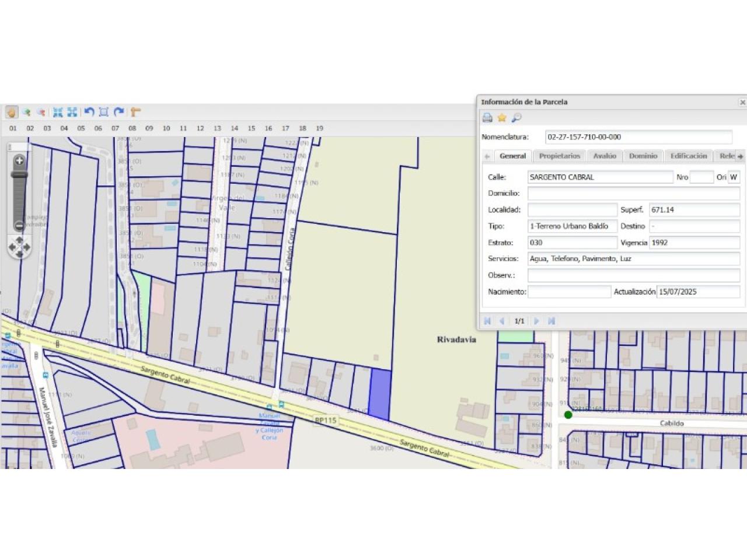The image size is (747, 560).
Task: Click the star favorite icon
Action: [x=502, y=118]
